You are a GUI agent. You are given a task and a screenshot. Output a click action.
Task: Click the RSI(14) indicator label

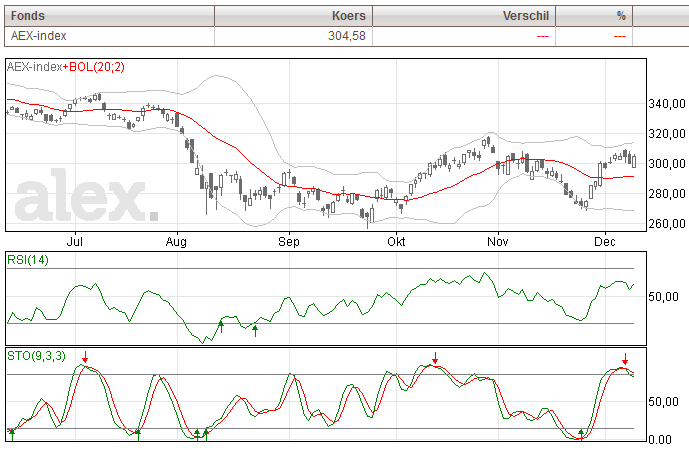tap(28, 260)
